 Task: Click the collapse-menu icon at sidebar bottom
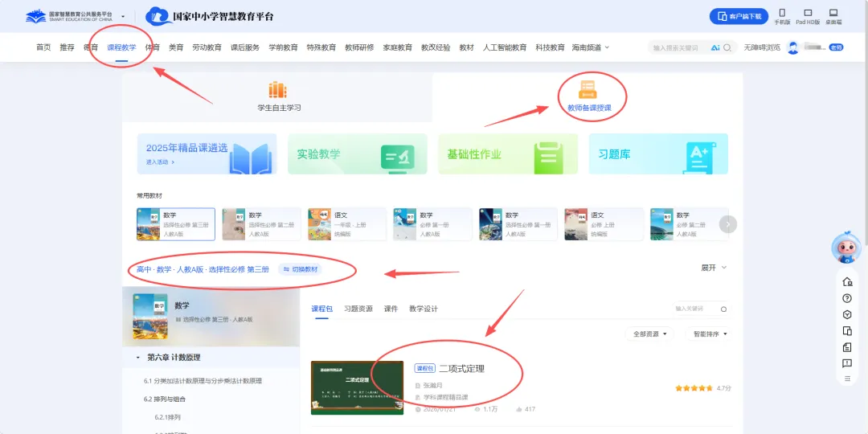[x=846, y=379]
